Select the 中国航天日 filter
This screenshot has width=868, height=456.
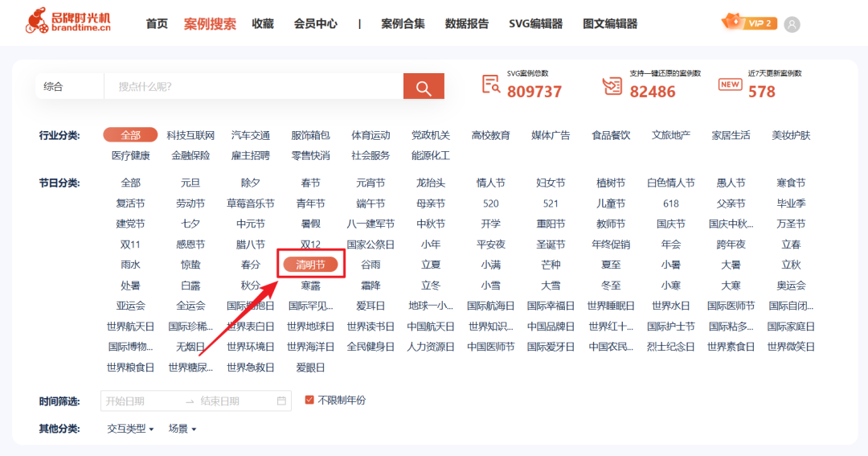431,327
